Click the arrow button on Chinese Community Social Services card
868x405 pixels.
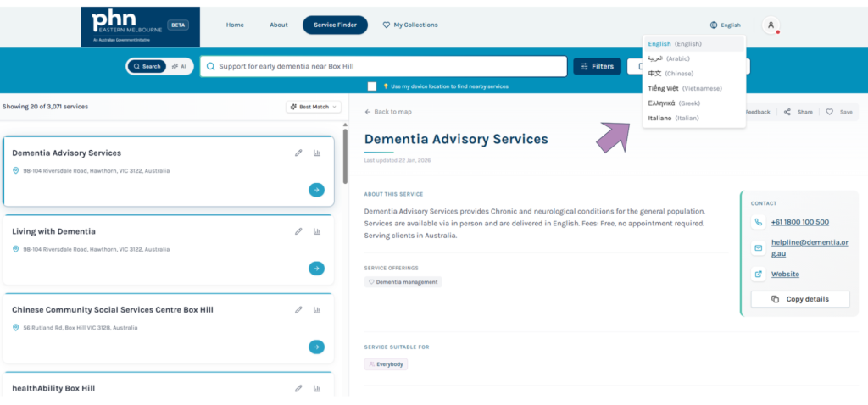click(316, 347)
